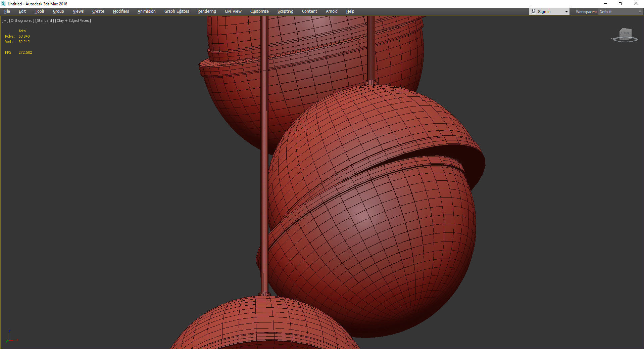The image size is (644, 349).
Task: Click the Total statistics header text
Action: pos(22,31)
